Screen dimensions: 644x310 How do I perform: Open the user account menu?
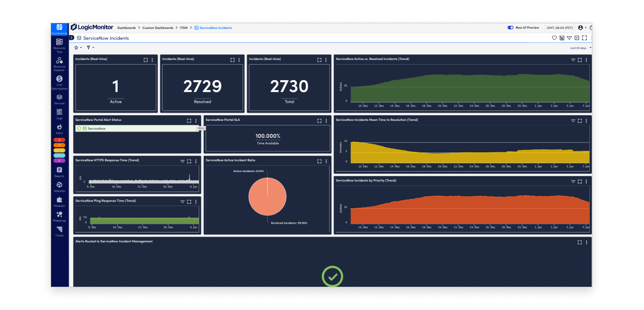582,27
